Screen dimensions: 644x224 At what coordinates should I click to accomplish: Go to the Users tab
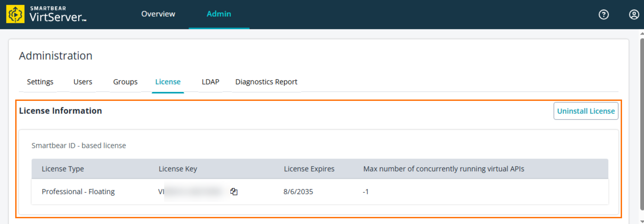tap(83, 82)
